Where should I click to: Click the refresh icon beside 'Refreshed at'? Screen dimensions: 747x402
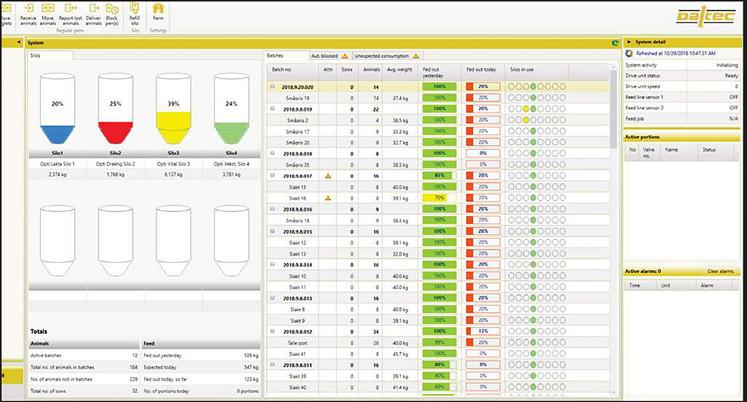pyautogui.click(x=629, y=54)
